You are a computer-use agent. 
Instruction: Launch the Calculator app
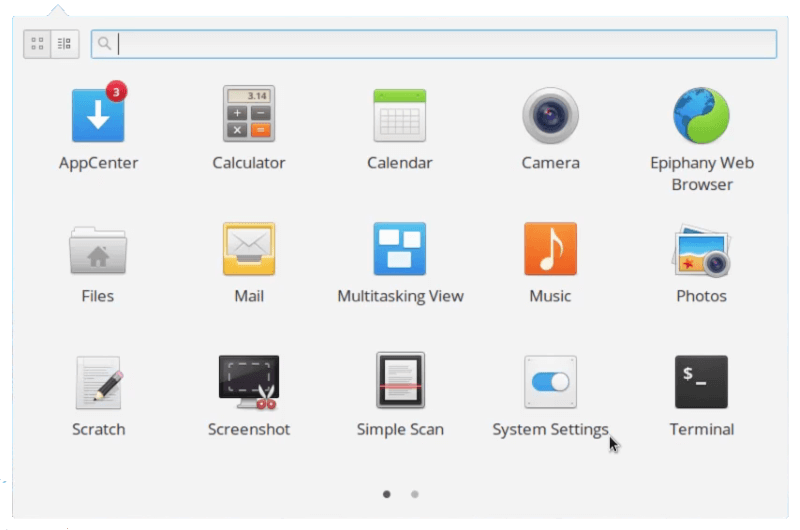[249, 114]
